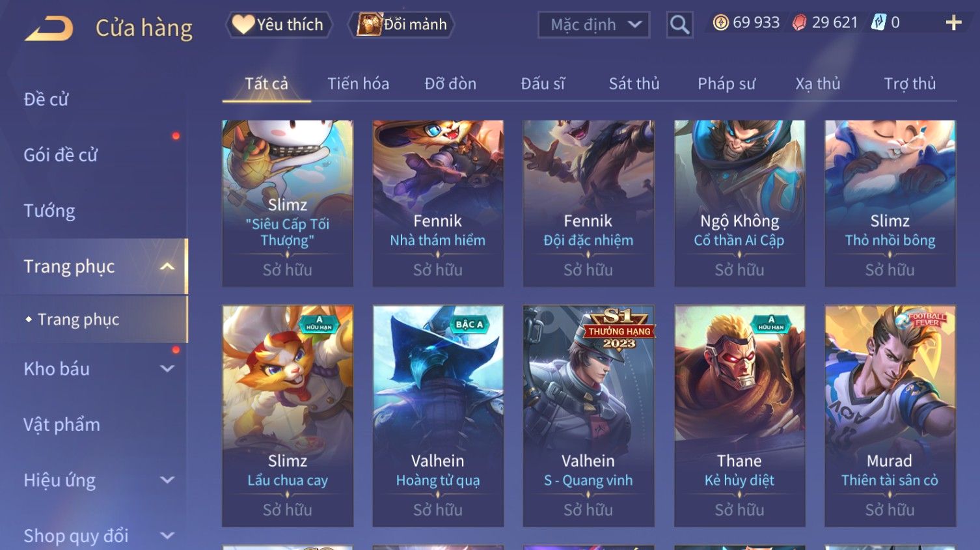Click the red ruby currency icon
This screenshot has width=980, height=550.
(x=799, y=23)
